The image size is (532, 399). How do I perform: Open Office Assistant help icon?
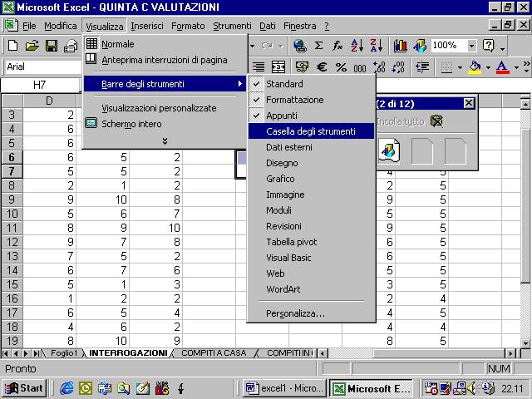[488, 46]
